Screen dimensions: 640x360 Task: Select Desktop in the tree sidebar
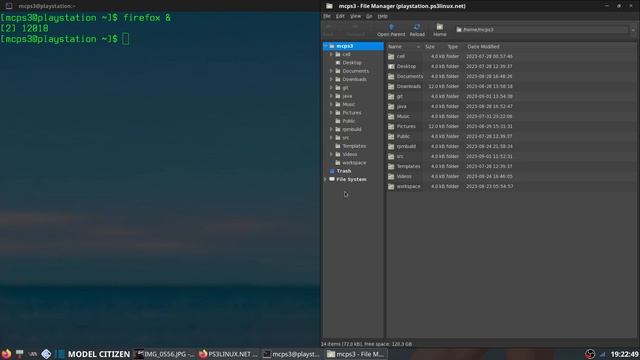point(351,62)
